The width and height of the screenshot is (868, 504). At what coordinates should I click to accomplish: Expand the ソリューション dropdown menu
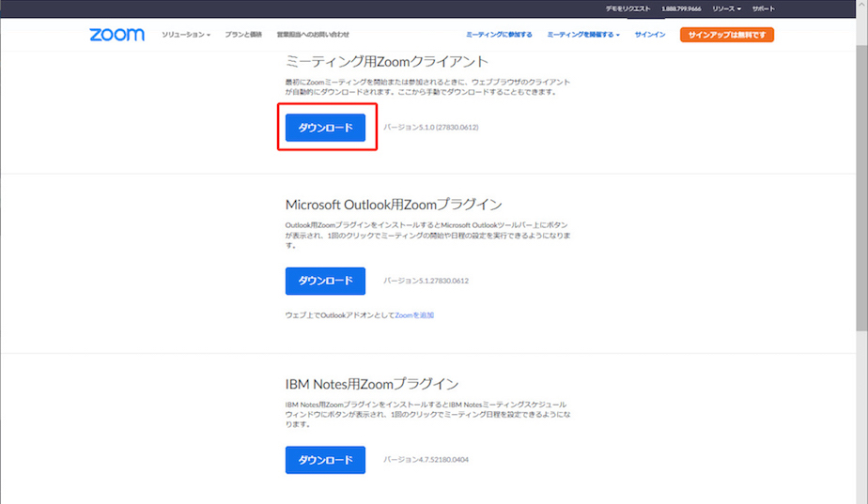pos(185,35)
